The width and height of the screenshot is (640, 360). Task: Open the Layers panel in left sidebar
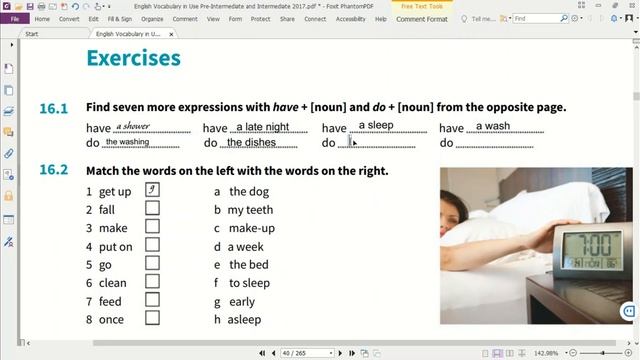pyautogui.click(x=9, y=111)
